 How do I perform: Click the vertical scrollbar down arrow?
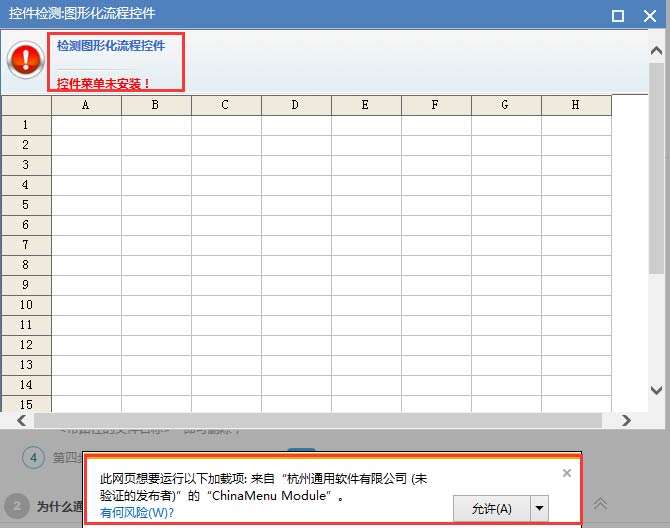click(x=657, y=390)
